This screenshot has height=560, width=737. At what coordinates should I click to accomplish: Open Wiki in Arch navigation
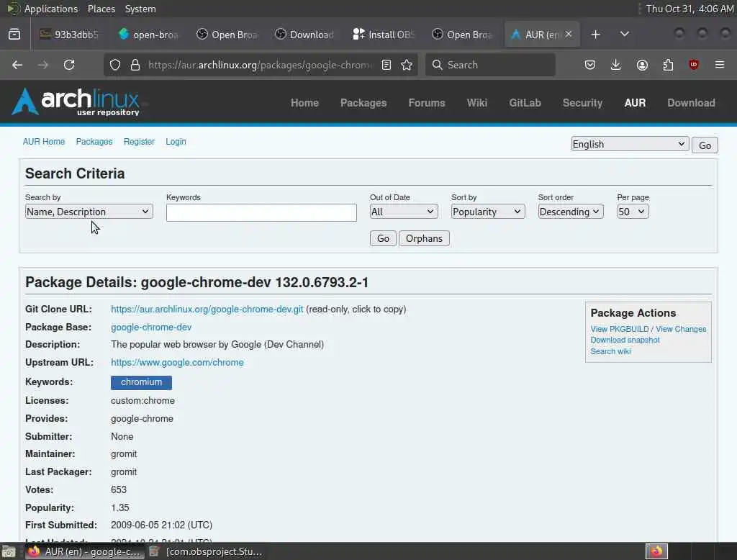(x=477, y=102)
